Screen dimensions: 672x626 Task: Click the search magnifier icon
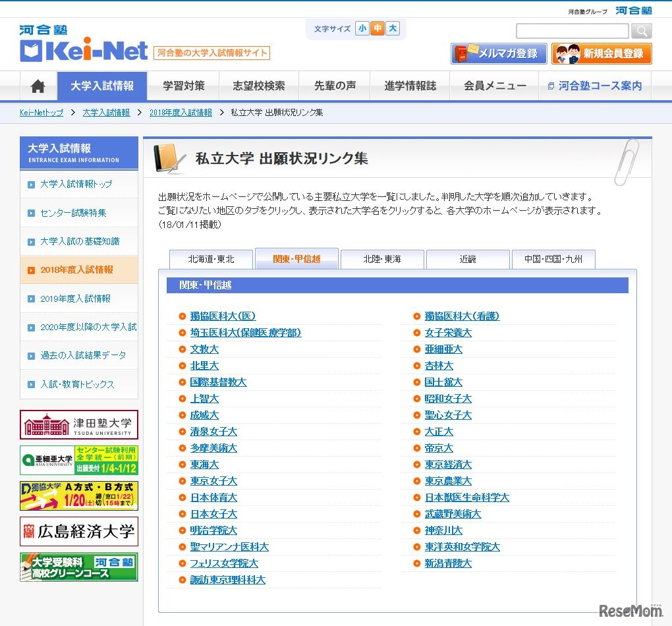point(640,30)
